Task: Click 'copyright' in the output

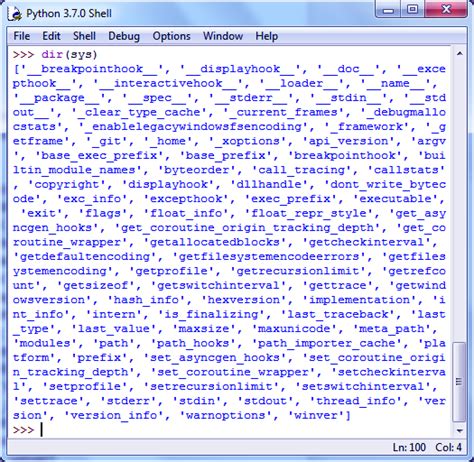Action: [67, 184]
